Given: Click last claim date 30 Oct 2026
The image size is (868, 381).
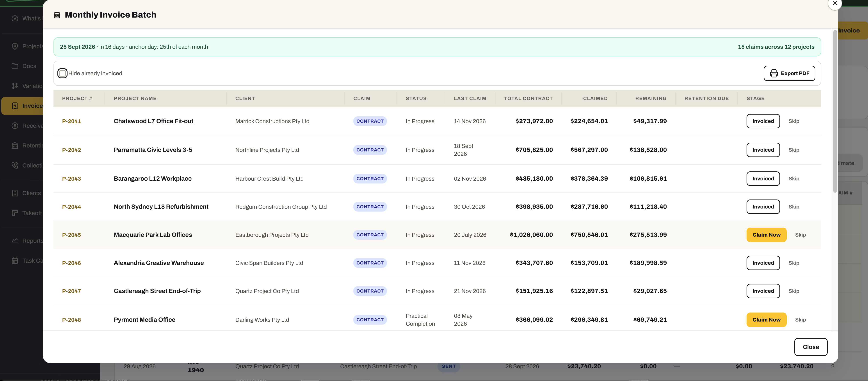Looking at the screenshot, I should tap(469, 207).
